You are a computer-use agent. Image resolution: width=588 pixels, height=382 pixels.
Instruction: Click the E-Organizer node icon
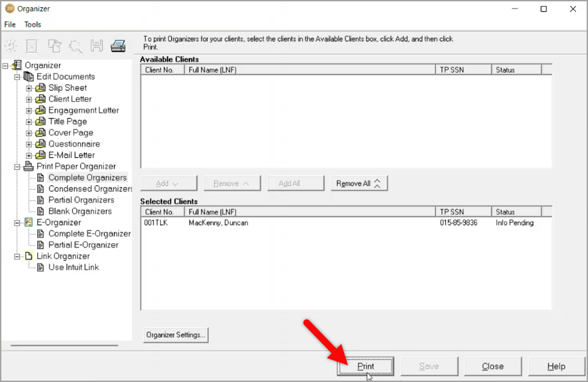[29, 223]
